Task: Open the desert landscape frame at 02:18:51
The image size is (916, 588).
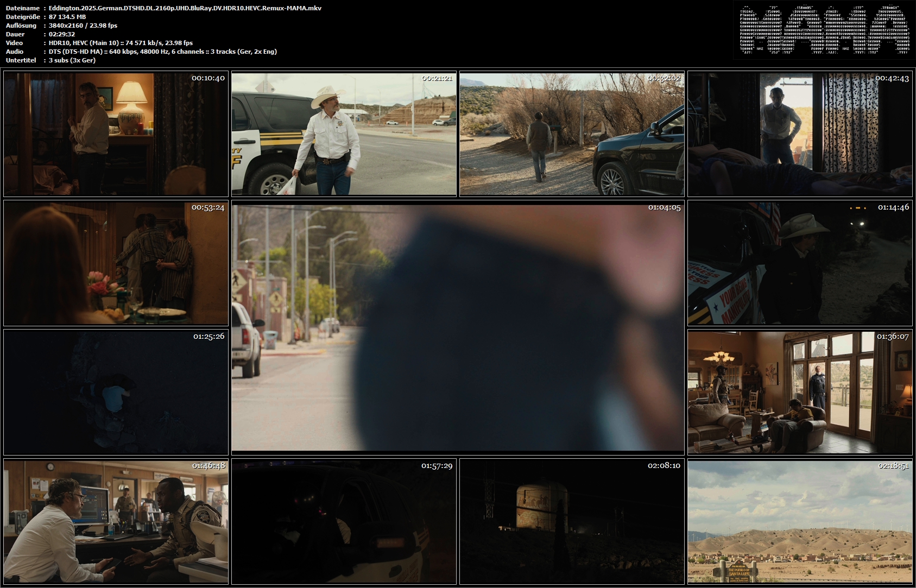Action: click(800, 521)
